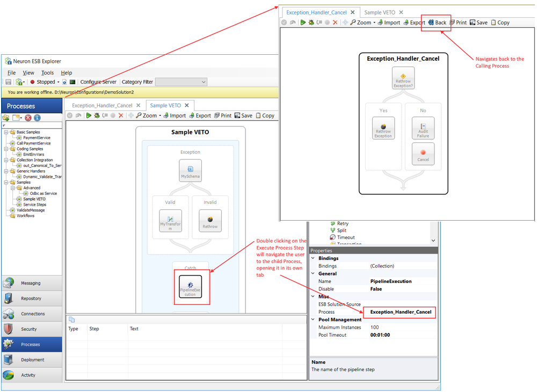
Task: Click the Name value PipelineExecution in Properties
Action: 391,281
